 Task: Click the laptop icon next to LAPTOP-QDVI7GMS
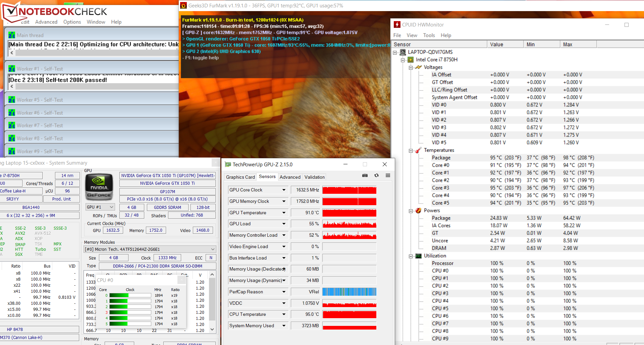click(x=404, y=52)
